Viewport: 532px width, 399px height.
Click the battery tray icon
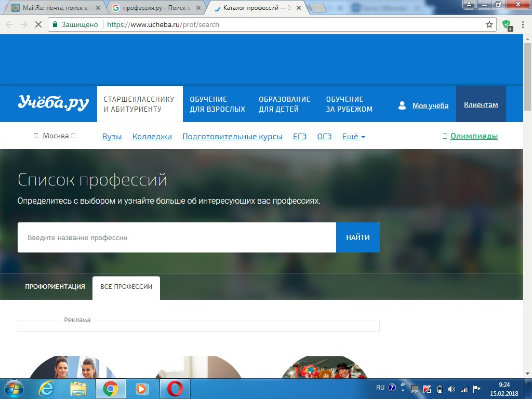[440, 389]
